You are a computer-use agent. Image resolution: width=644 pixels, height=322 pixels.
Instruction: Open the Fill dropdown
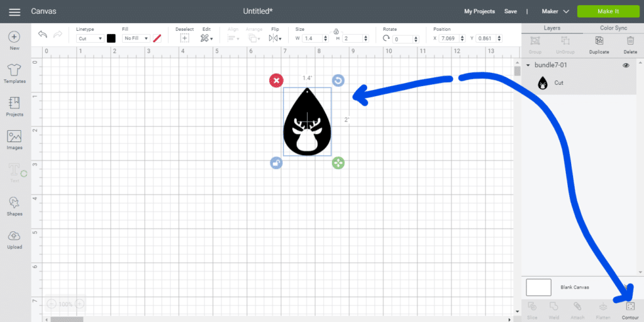click(136, 38)
